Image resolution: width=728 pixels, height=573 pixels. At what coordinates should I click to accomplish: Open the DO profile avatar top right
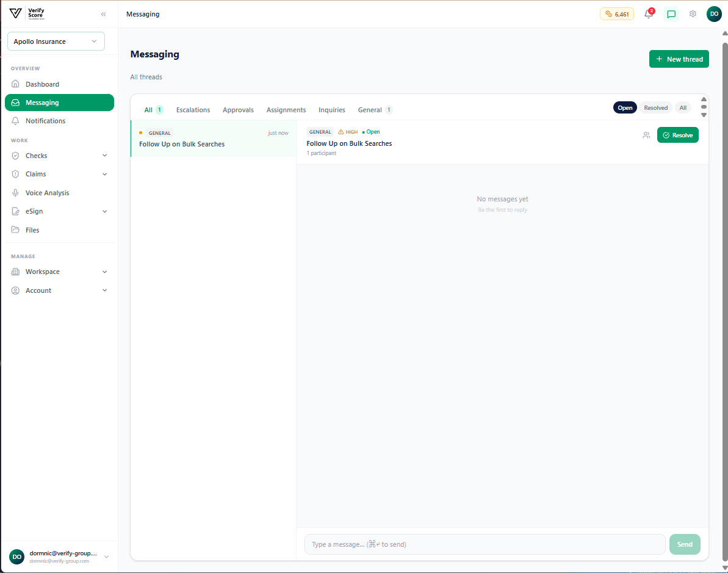pos(714,14)
